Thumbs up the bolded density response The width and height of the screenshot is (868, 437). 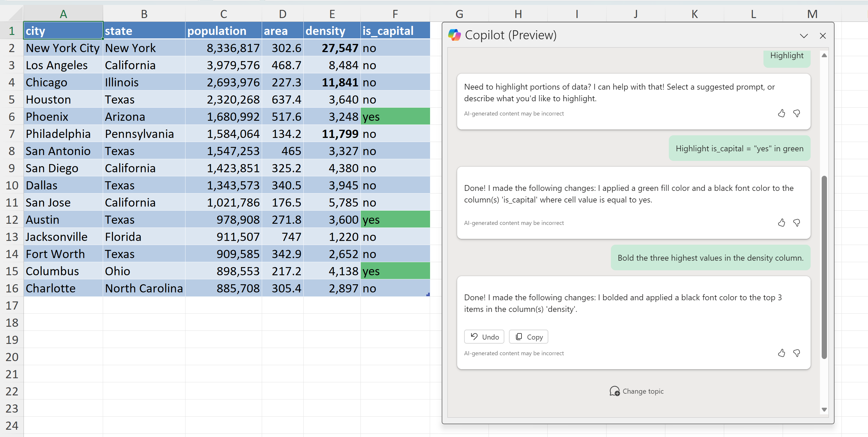click(x=782, y=353)
